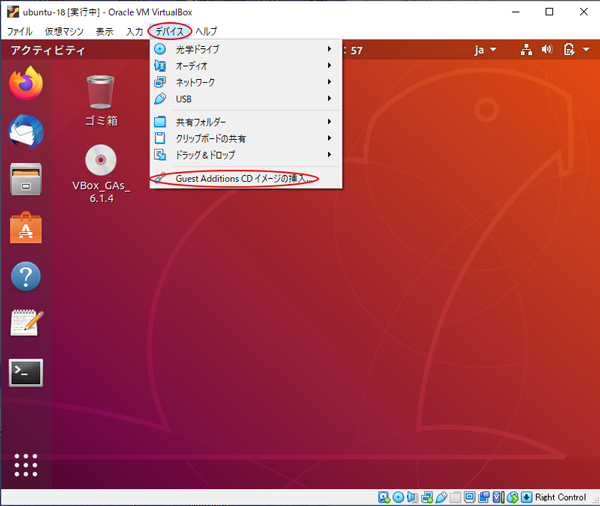Expand the ドラッグ＆ドロップ submenu arrow
This screenshot has height=506, width=600.
click(329, 155)
